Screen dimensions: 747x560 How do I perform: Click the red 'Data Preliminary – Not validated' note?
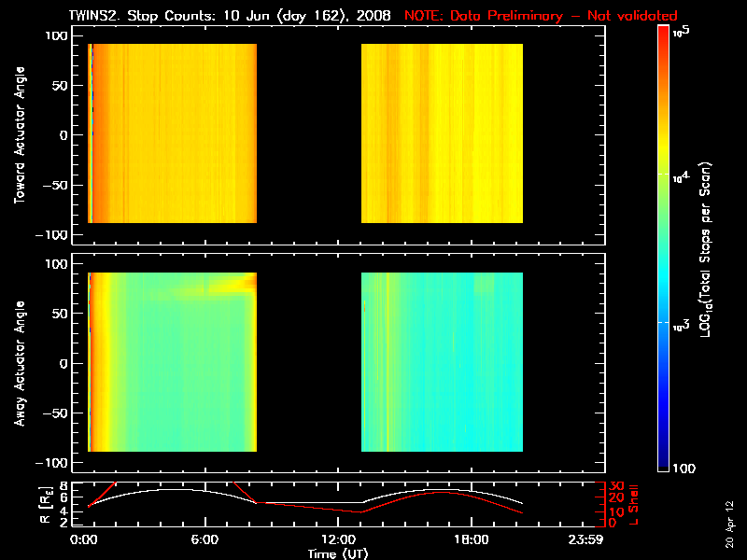[541, 16]
